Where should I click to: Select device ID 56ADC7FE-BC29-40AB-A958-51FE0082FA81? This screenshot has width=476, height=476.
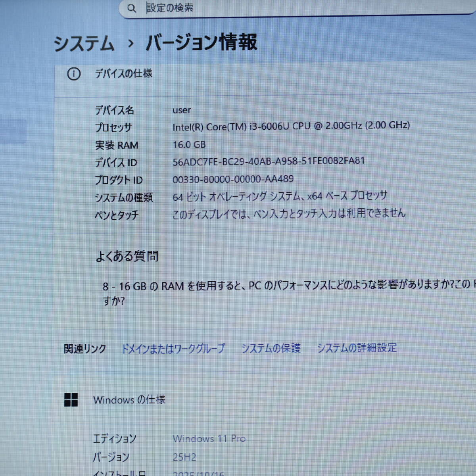(x=269, y=161)
